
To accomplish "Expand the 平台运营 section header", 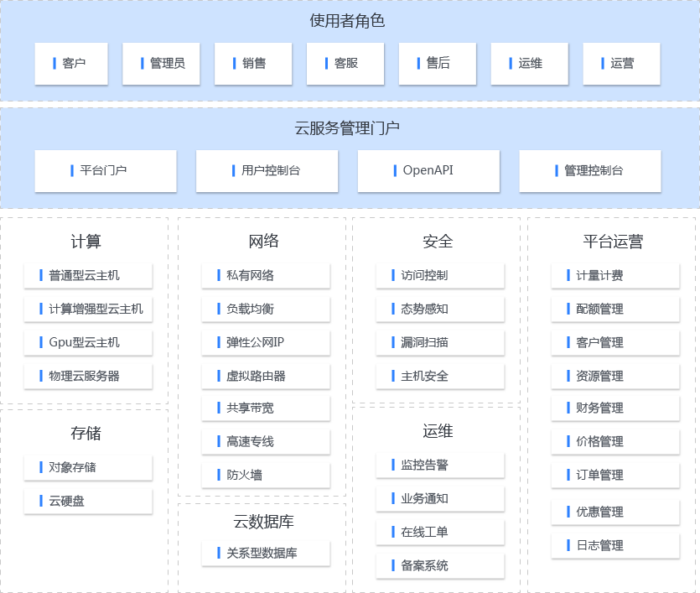I will (614, 242).
